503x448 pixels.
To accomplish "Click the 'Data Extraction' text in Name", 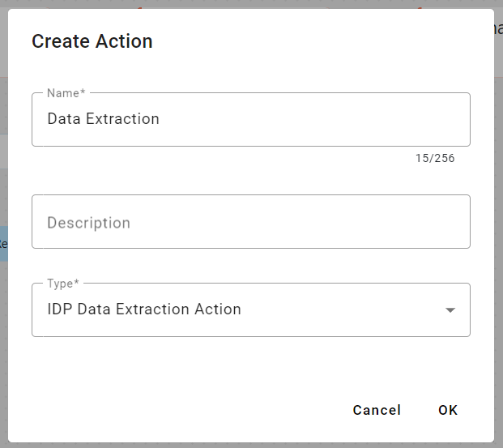I will [103, 119].
